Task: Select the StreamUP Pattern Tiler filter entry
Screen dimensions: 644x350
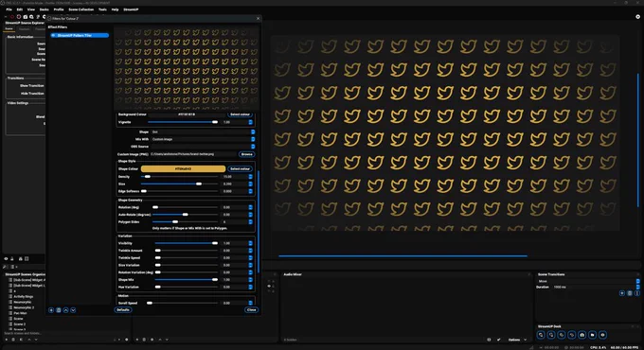Action: (x=80, y=35)
